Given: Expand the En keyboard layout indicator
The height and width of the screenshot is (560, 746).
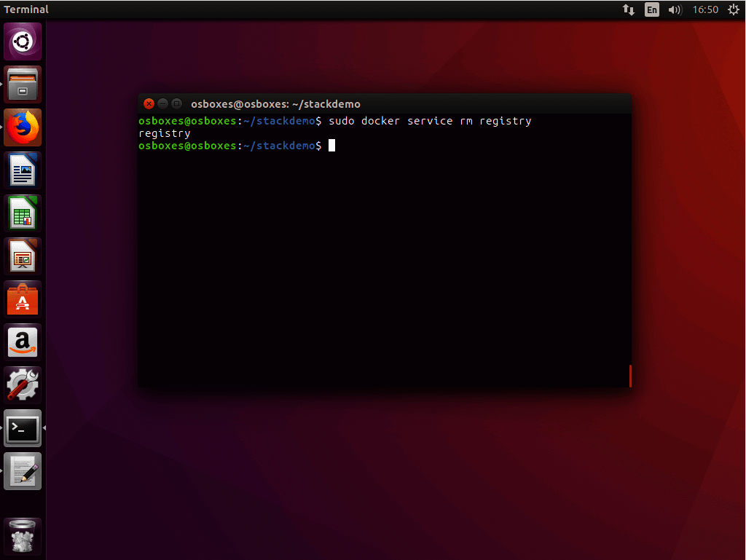Looking at the screenshot, I should (652, 9).
